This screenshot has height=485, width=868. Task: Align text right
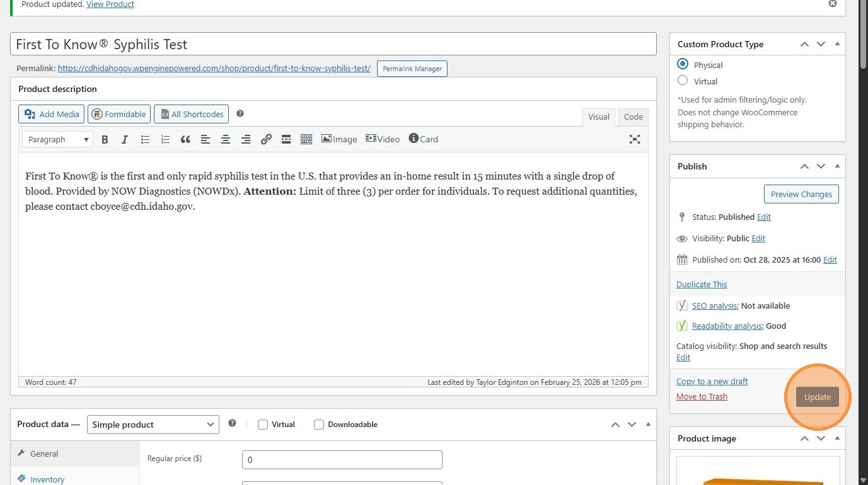pos(246,139)
